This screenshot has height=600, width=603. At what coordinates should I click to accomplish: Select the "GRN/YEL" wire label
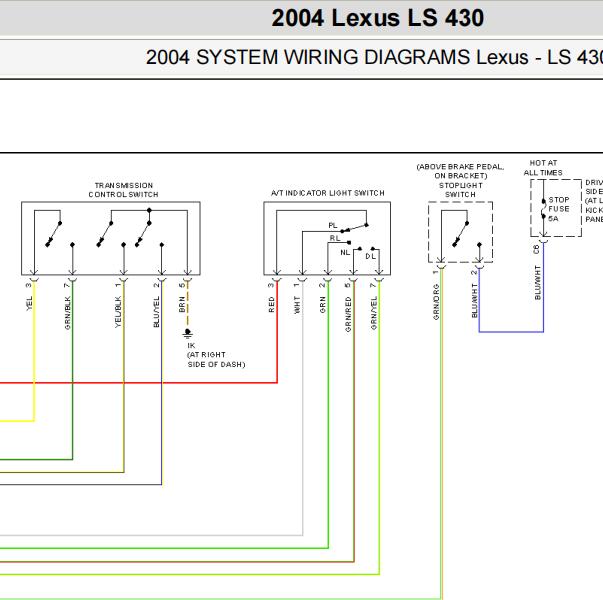point(374,313)
